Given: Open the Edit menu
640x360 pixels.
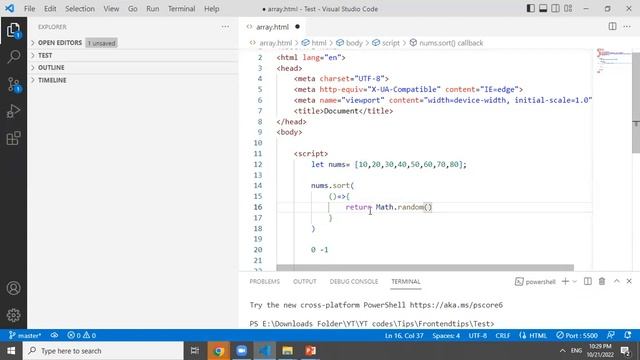Looking at the screenshot, I should pyautogui.click(x=50, y=9).
